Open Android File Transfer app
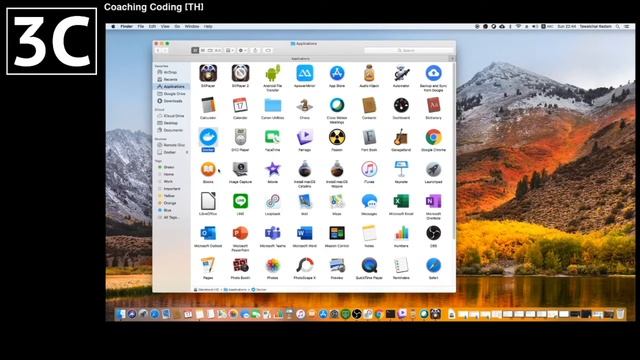Screen dimensions: 640x360 tap(273, 73)
